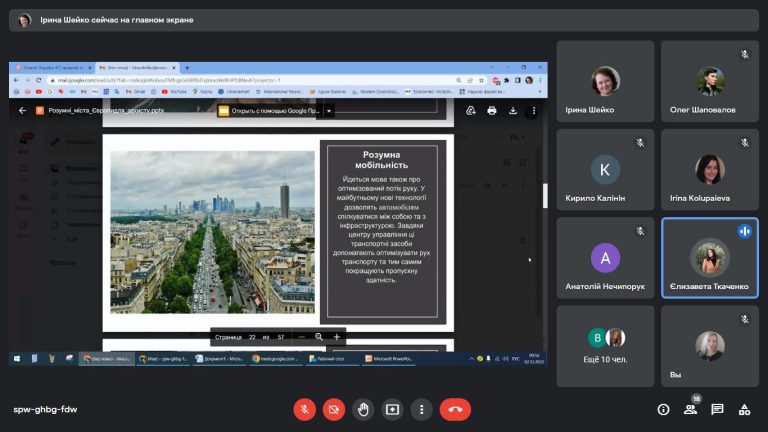Click the РУС language indicator in taskbar

(x=516, y=359)
